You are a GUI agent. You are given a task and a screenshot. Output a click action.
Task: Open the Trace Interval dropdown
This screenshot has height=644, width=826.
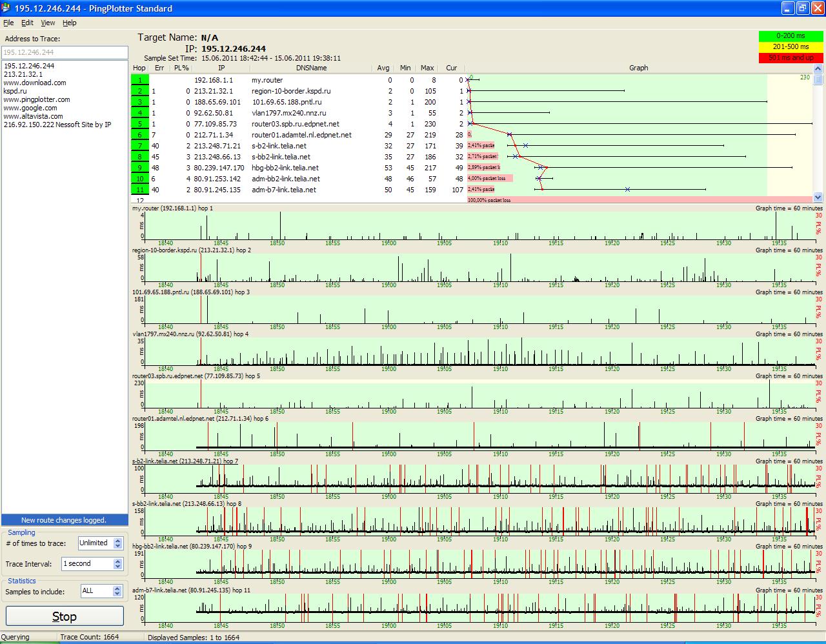click(117, 564)
